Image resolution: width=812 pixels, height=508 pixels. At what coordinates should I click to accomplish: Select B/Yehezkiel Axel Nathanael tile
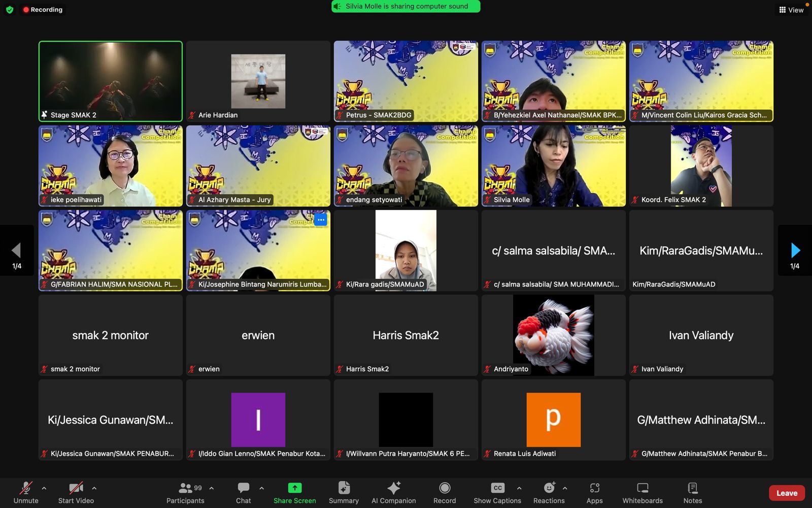point(554,81)
